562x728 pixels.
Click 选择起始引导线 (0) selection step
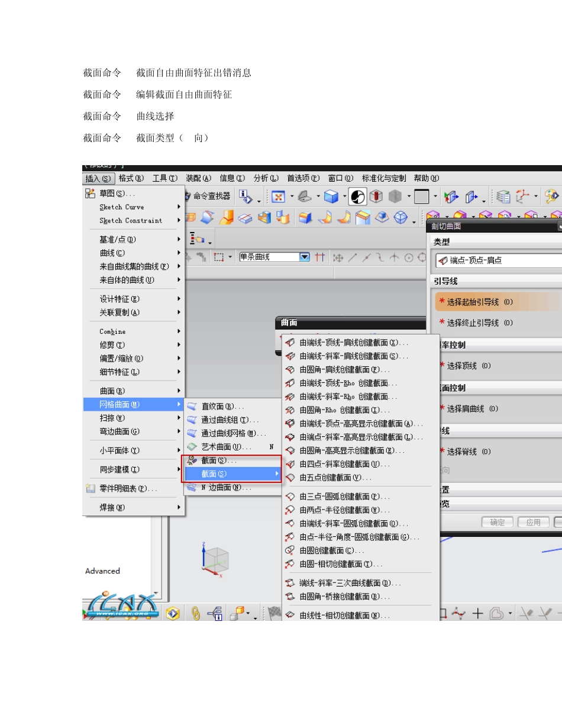click(498, 302)
